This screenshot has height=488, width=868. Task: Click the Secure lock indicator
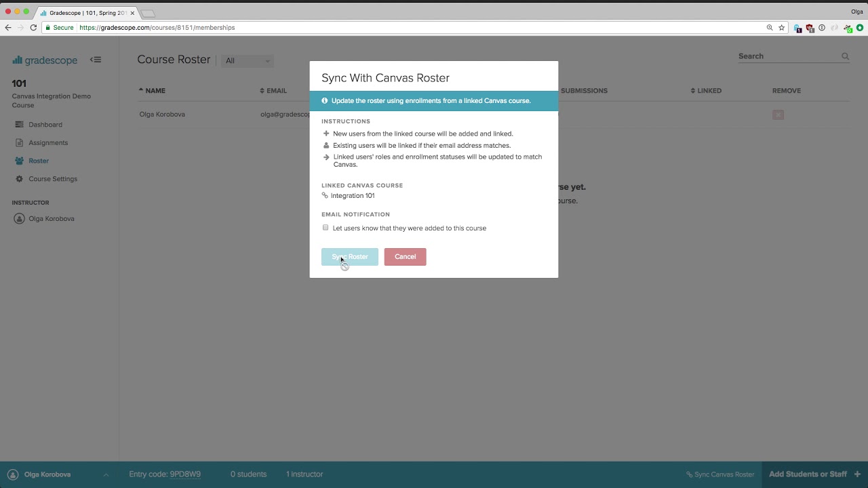60,28
